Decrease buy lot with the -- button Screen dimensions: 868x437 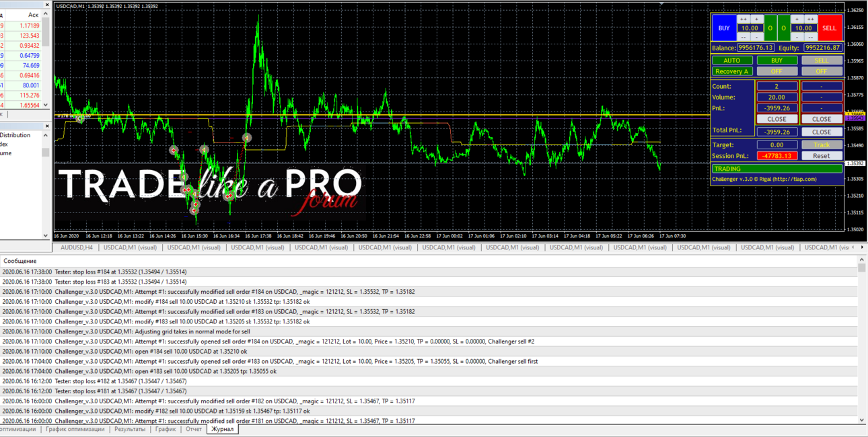(x=744, y=36)
